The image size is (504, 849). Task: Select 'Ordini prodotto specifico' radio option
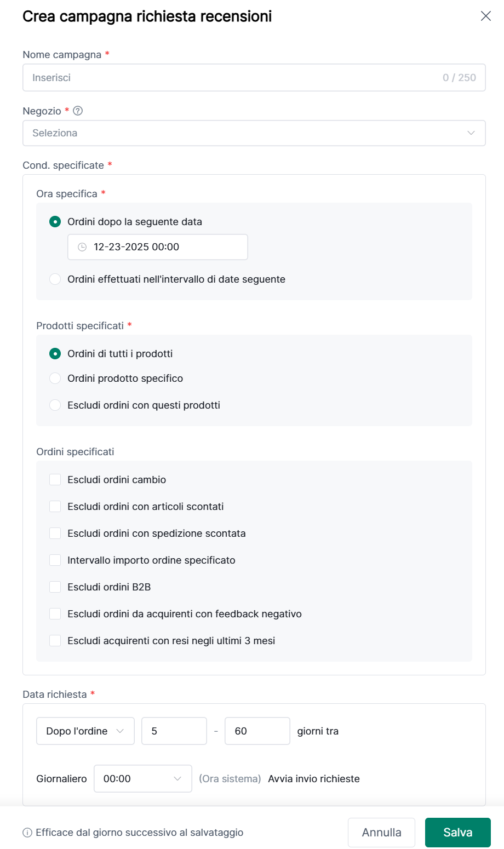pos(55,378)
